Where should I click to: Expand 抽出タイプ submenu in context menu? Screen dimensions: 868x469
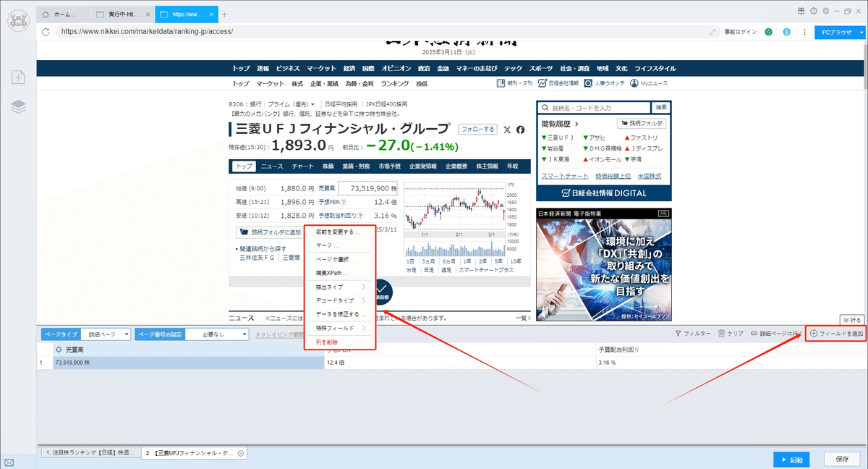340,287
